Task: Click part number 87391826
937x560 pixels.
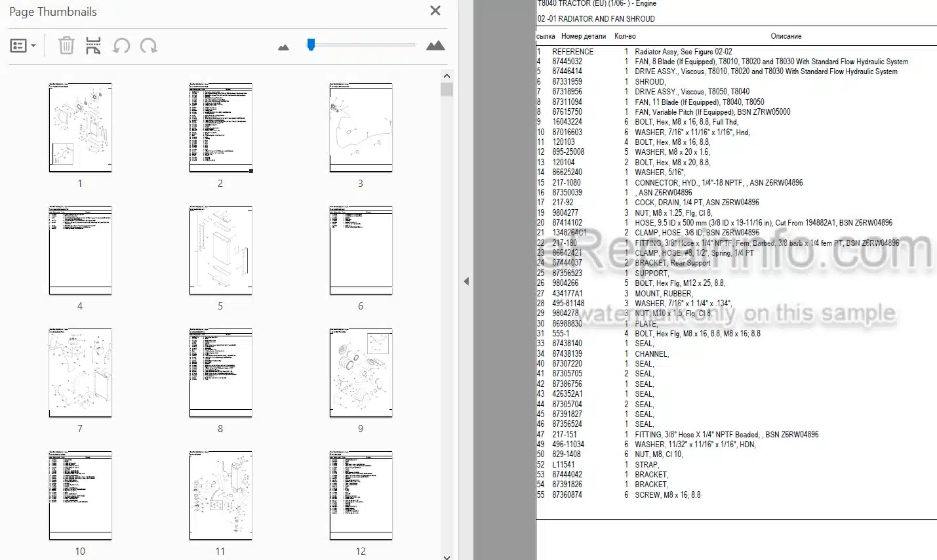Action: pyautogui.click(x=567, y=485)
